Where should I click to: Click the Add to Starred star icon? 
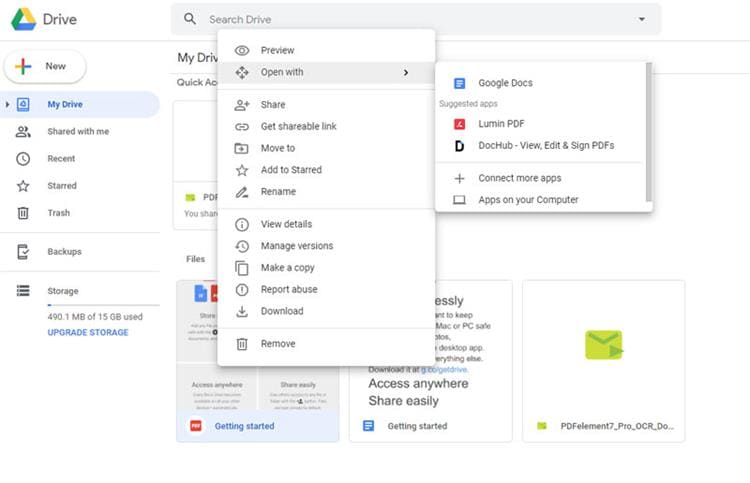(x=242, y=170)
